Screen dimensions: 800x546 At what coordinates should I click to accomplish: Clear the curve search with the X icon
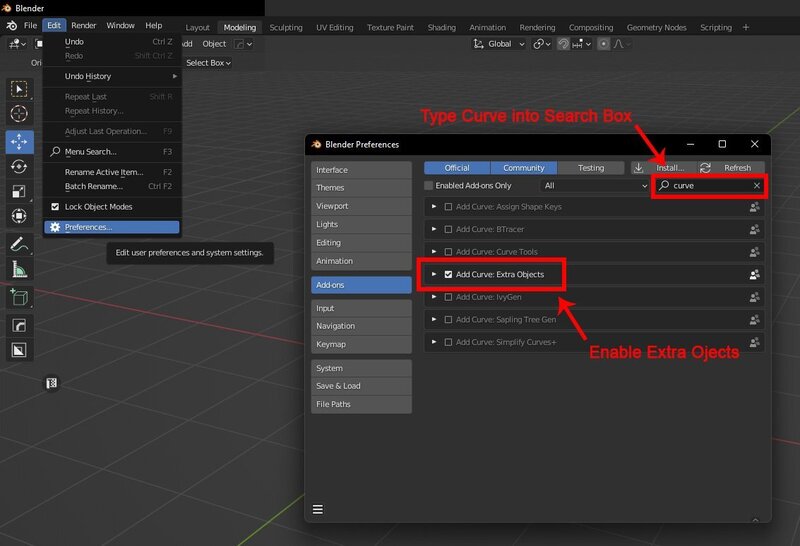point(757,186)
